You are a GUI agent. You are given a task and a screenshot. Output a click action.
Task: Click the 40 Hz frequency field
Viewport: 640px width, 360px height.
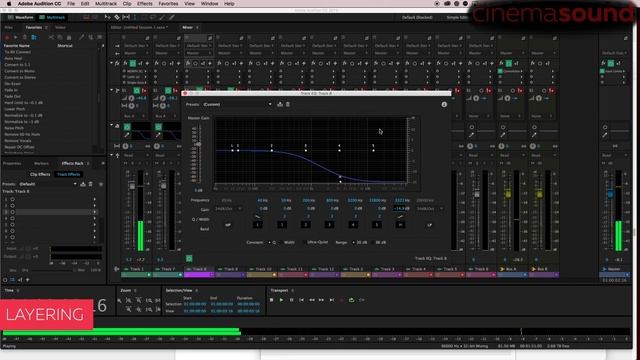pos(263,200)
